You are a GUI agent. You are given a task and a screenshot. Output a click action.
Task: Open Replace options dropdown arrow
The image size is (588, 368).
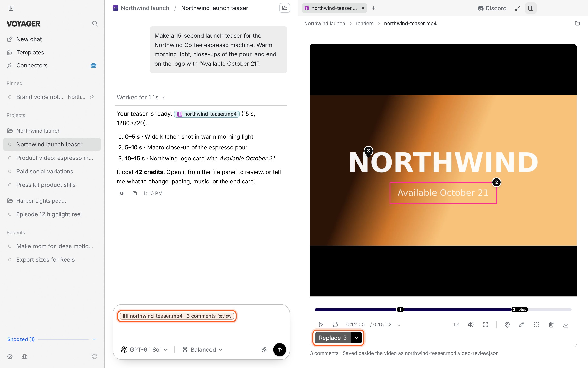pyautogui.click(x=356, y=338)
